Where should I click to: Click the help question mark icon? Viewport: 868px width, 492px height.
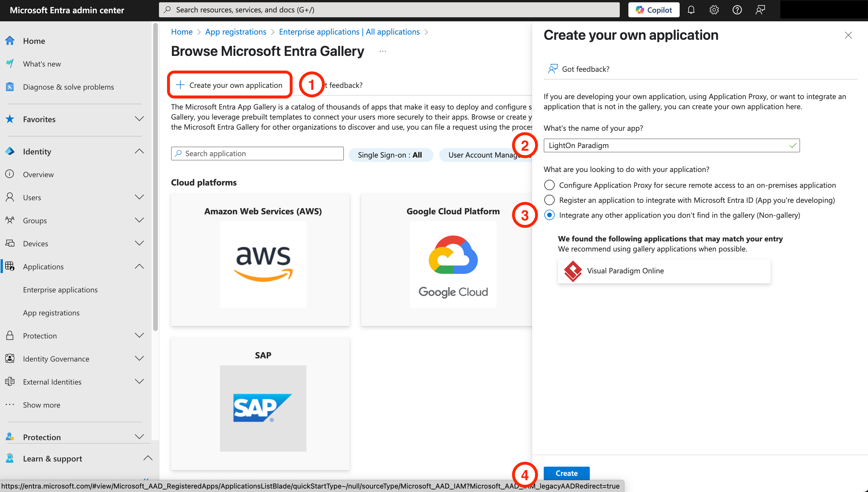(737, 10)
